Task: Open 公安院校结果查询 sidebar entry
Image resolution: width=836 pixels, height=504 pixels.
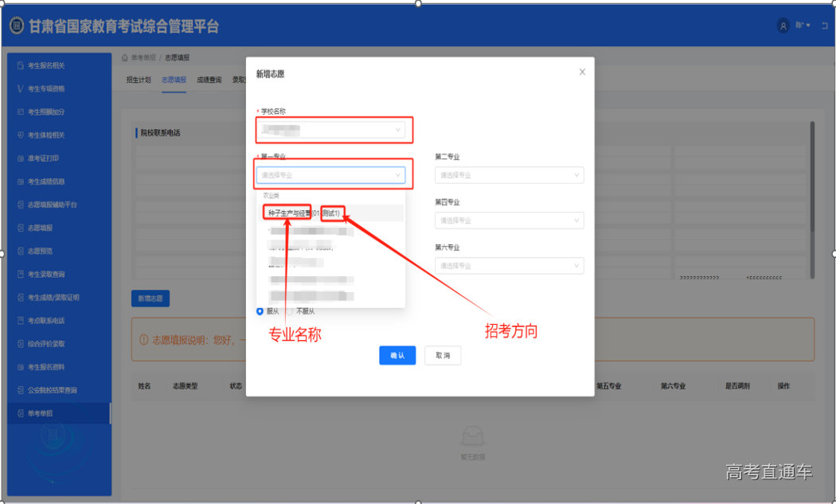Action: (x=53, y=390)
